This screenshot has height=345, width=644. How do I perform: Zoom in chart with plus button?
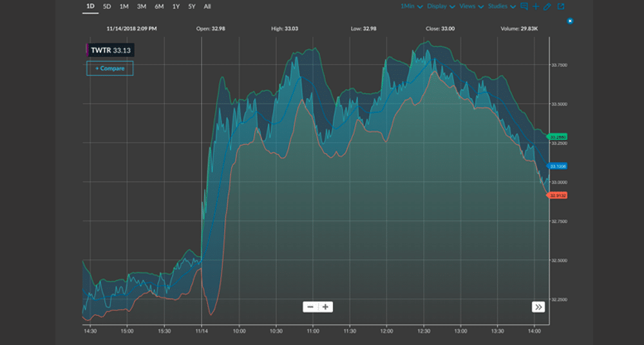(325, 307)
